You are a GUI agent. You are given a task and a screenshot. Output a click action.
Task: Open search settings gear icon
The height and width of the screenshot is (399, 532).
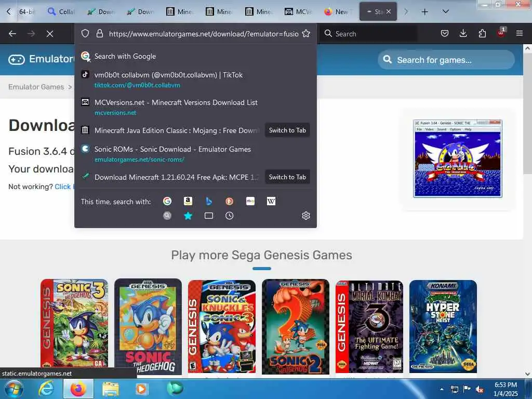coord(305,216)
